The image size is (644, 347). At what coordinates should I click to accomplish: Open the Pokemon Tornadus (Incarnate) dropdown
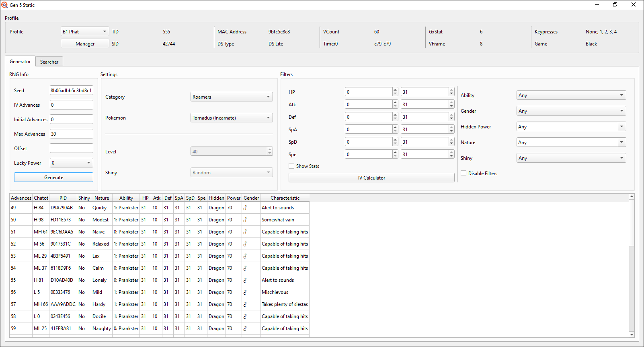coord(232,118)
